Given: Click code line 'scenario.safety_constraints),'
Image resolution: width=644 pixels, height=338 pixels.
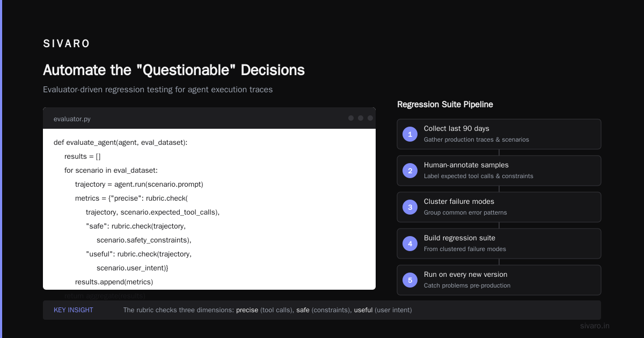Looking at the screenshot, I should (144, 240).
